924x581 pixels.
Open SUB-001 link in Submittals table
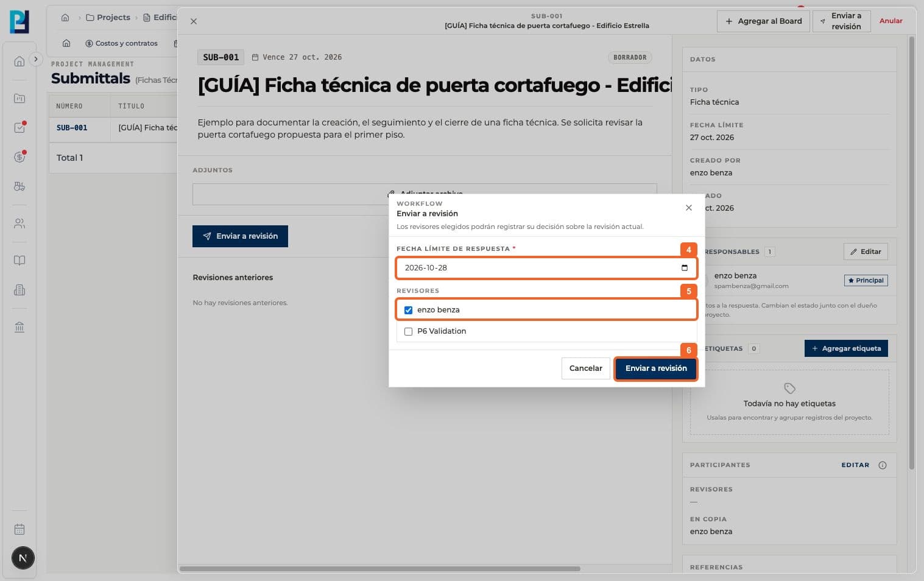[x=72, y=128]
